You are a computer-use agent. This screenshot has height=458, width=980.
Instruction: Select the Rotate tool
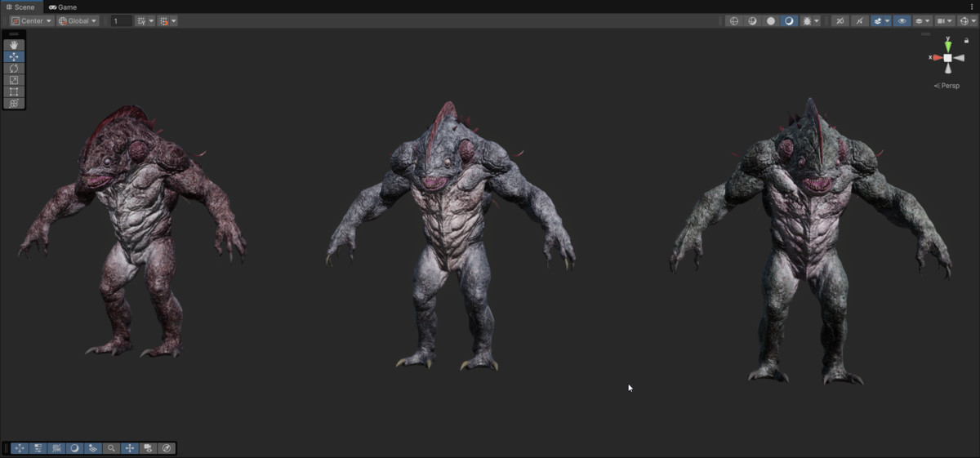coord(14,69)
